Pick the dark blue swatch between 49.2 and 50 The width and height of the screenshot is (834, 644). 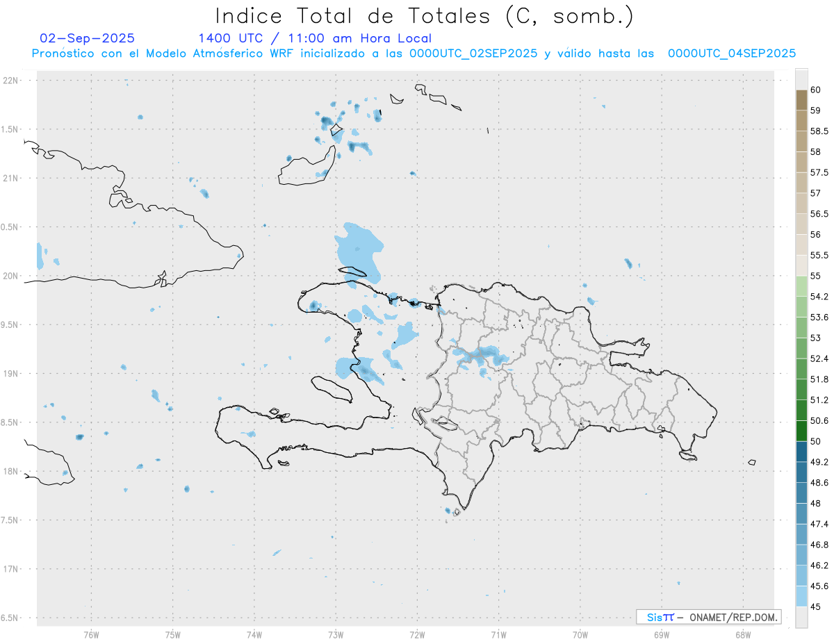point(801,452)
